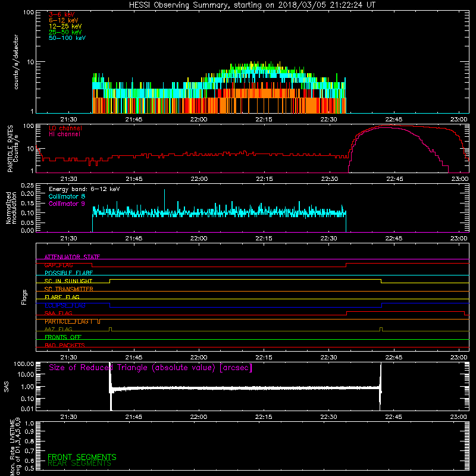This screenshot has height=476, width=476.
Task: Click the 0.25 tick on modulation axis
Action: 28,185
